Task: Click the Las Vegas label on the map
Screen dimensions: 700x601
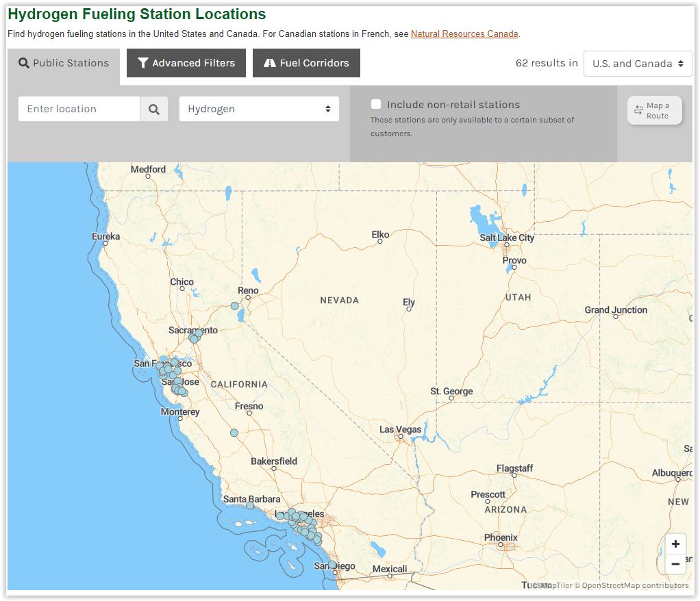Action: (x=401, y=430)
